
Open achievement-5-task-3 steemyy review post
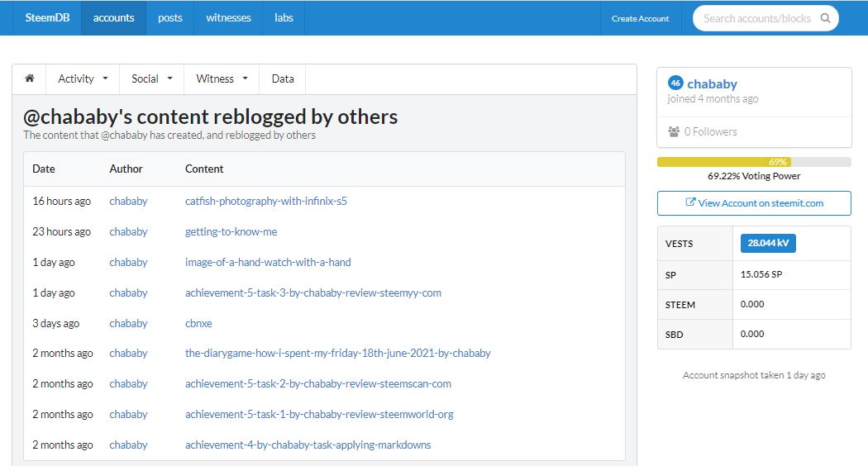(312, 292)
